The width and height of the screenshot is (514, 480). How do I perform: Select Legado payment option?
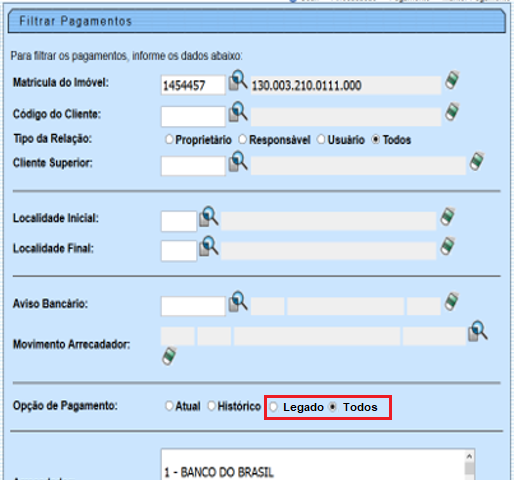(273, 407)
